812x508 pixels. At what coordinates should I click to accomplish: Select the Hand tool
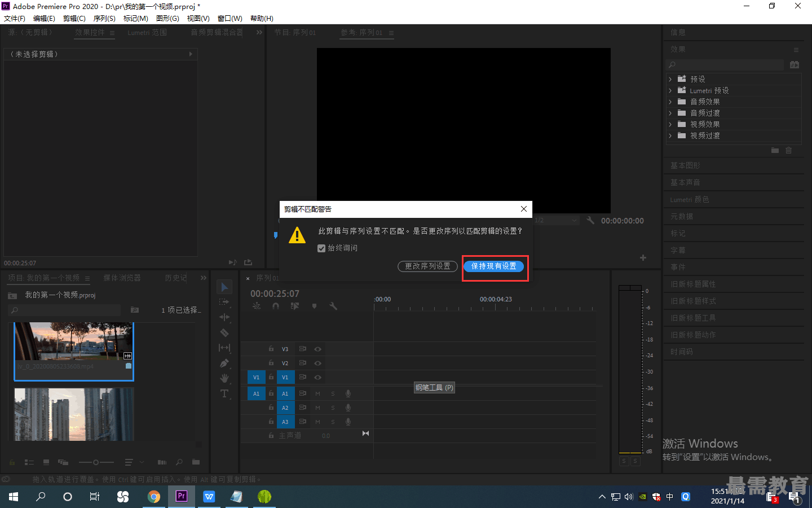(224, 378)
